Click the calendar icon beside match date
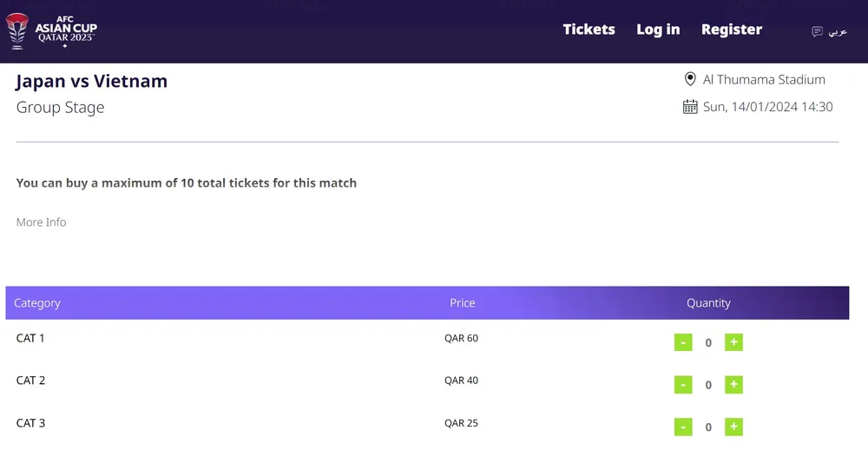The width and height of the screenshot is (868, 457). tap(690, 107)
